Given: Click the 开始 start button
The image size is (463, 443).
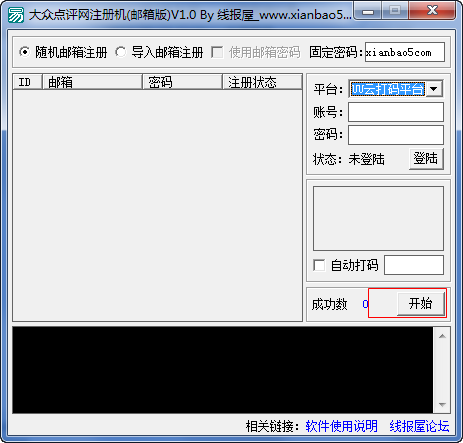Looking at the screenshot, I should click(421, 303).
